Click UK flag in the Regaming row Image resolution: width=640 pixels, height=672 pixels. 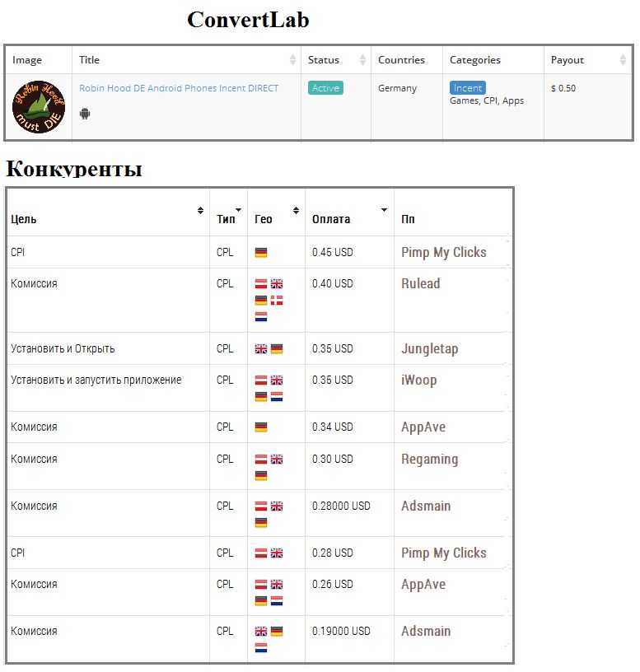[277, 460]
